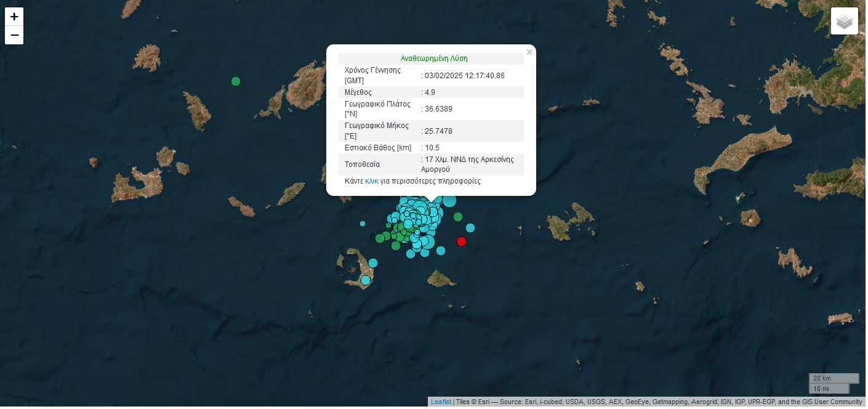The width and height of the screenshot is (868, 409).
Task: Click the Anafi island south of cluster
Action: point(441,279)
